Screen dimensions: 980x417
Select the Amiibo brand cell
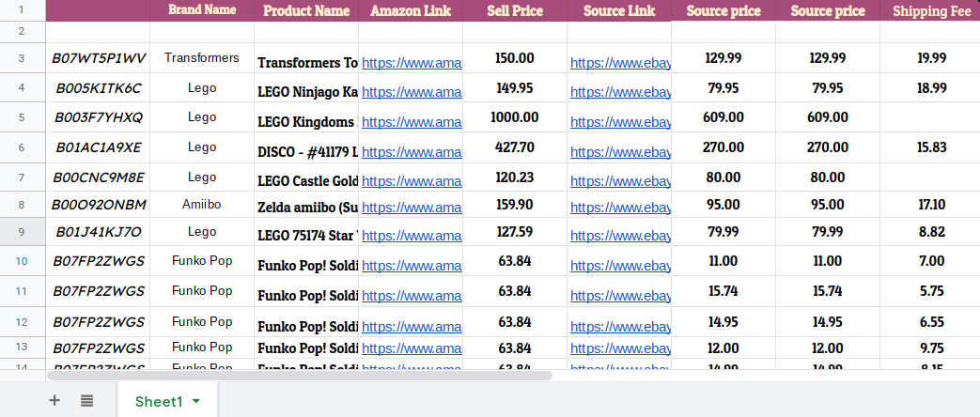pos(202,205)
